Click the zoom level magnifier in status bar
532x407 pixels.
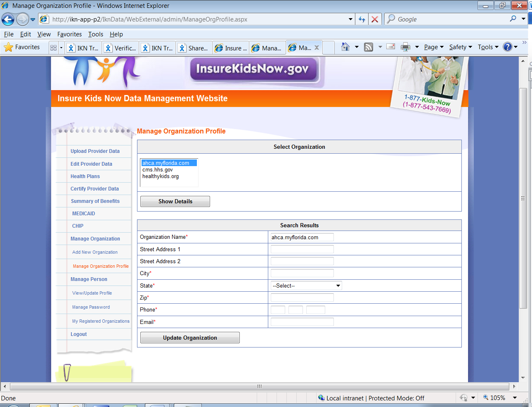pyautogui.click(x=486, y=397)
